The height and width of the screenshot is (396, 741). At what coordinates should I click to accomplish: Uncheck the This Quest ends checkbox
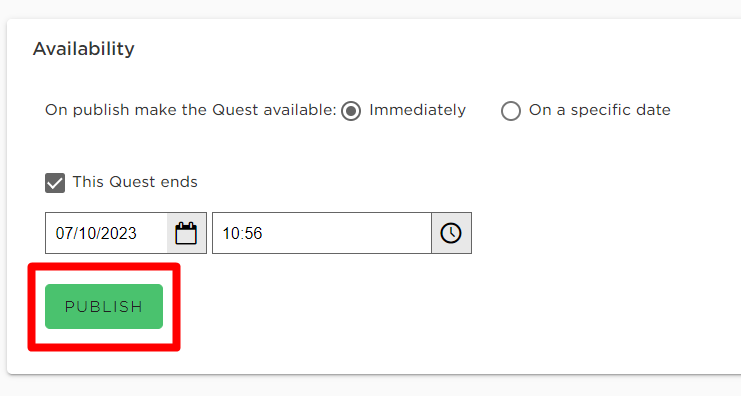coord(55,183)
